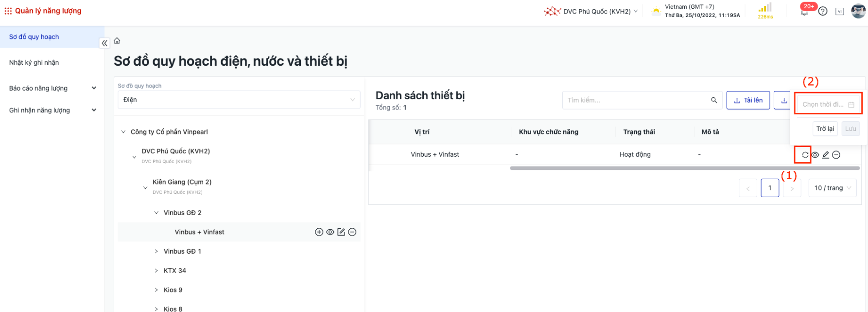Click the sync icon in device row

point(805,155)
